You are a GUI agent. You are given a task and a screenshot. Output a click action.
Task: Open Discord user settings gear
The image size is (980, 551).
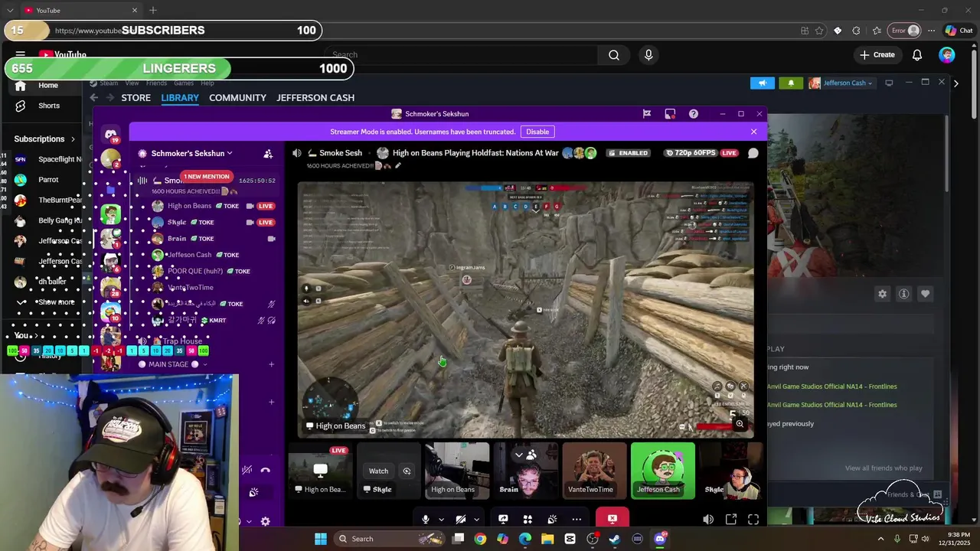[x=265, y=521]
